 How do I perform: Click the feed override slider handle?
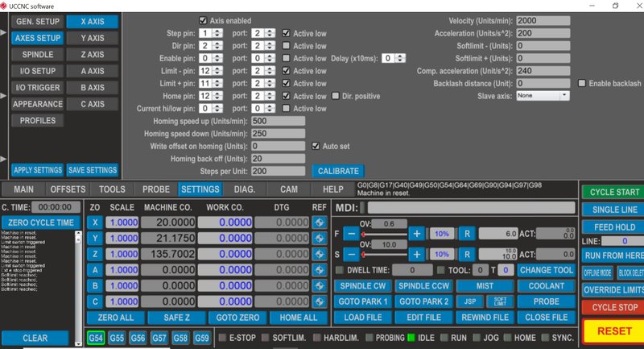coord(363,235)
